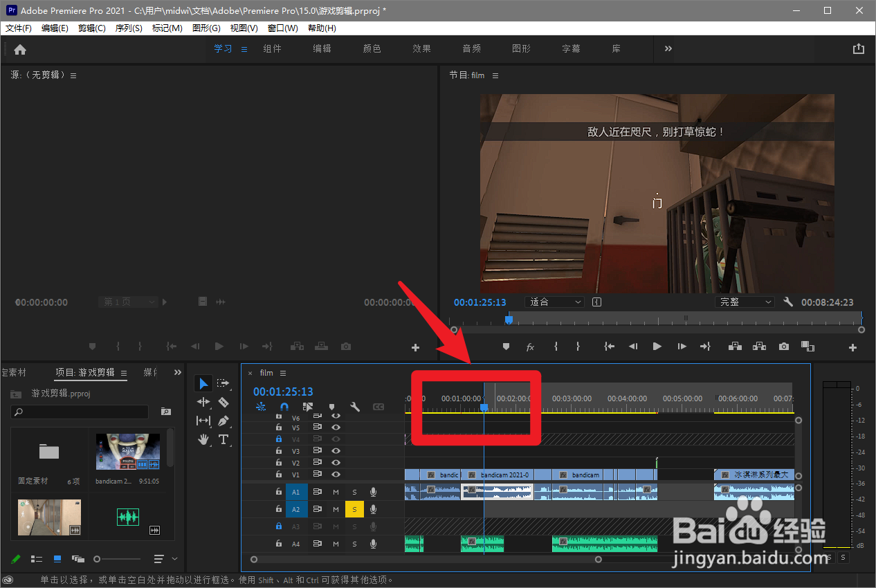Select the Selection arrow tool
The height and width of the screenshot is (588, 876).
(x=203, y=383)
